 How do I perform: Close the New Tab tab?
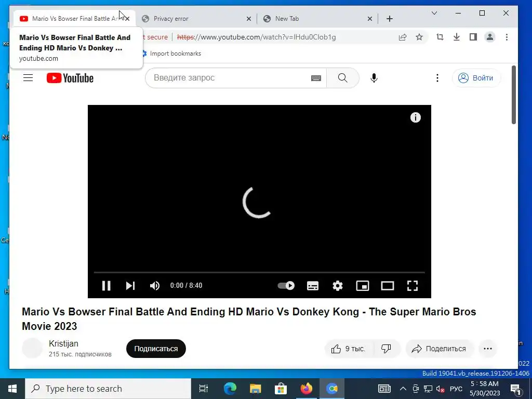coord(370,19)
